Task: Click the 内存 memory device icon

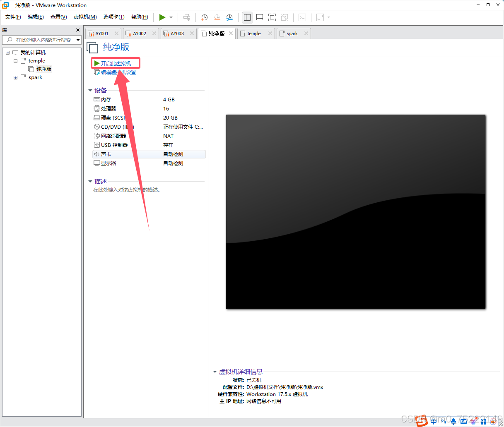Action: [97, 99]
